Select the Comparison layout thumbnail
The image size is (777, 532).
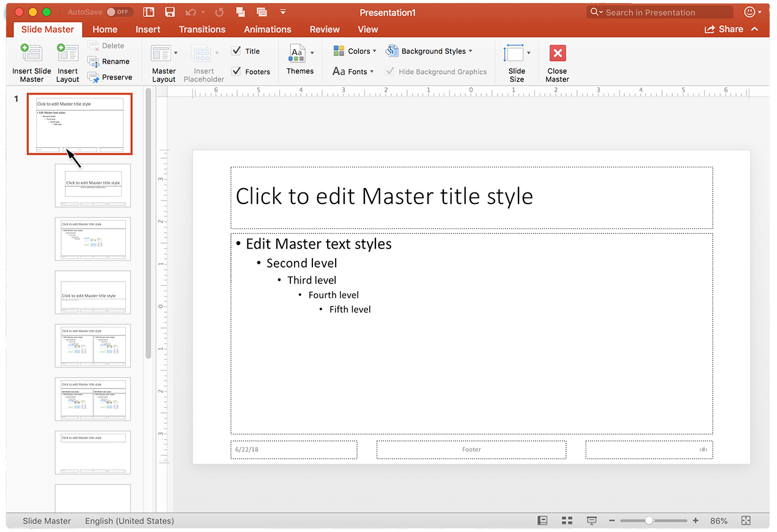(93, 399)
